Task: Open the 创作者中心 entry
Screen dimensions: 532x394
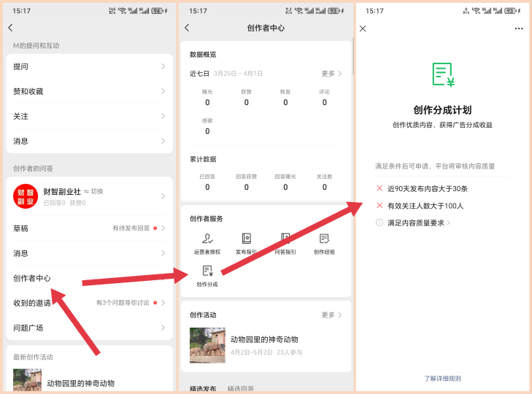Action: (89, 278)
